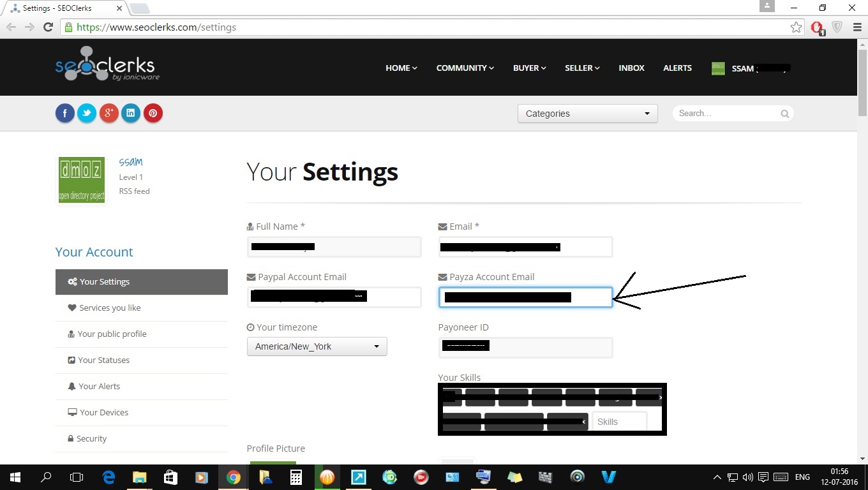
Task: Open Your Devices in sidebar
Action: point(142,413)
